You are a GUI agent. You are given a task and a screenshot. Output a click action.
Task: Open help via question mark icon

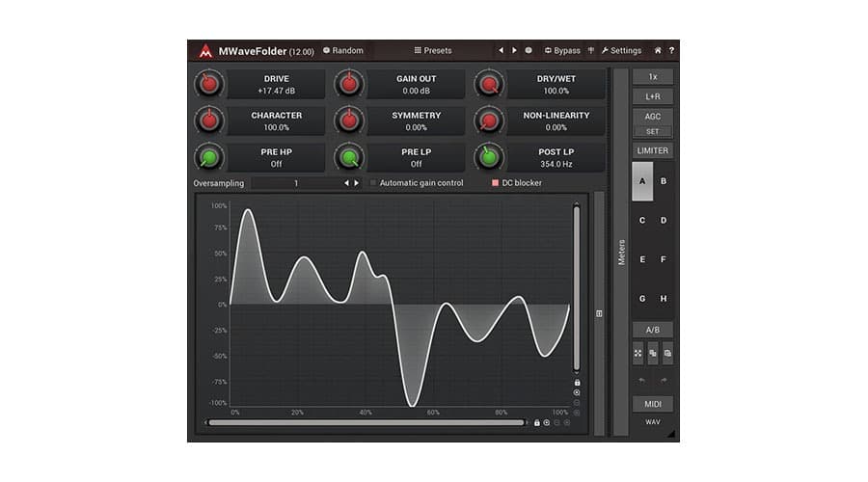click(x=671, y=50)
